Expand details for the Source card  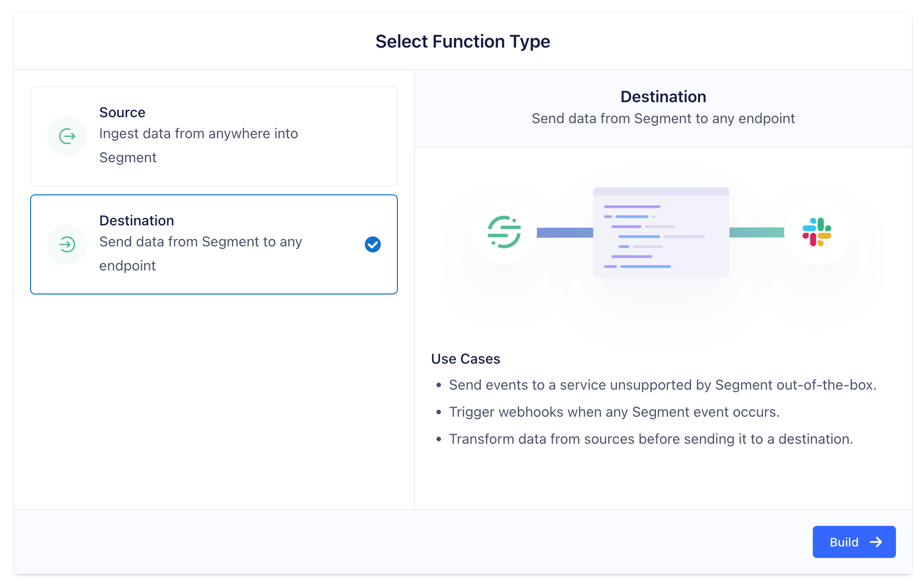point(213,136)
